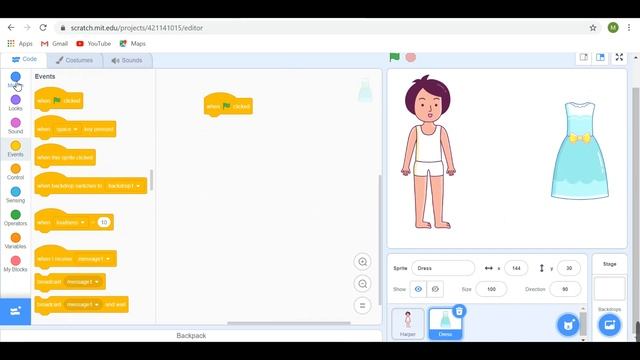Open the Chrome three-dot menu
Screen dimensions: 640x360
click(x=629, y=28)
